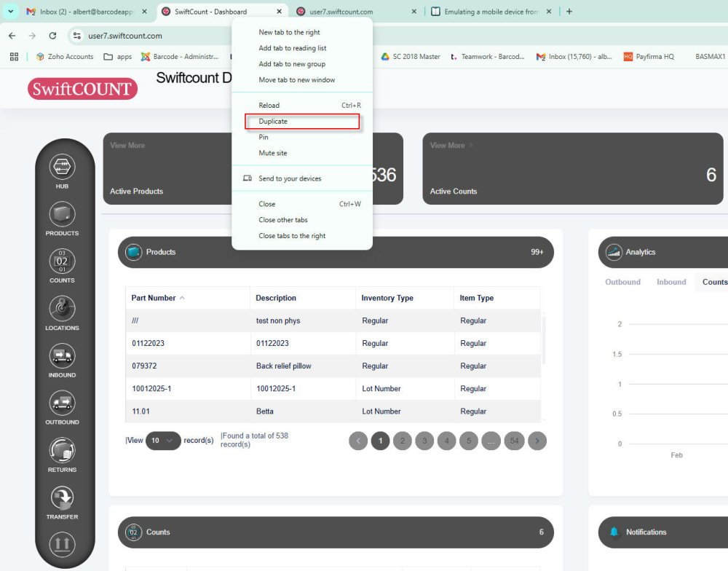This screenshot has width=728, height=571.
Task: Open Zoho Accounts bookmark
Action: click(65, 57)
